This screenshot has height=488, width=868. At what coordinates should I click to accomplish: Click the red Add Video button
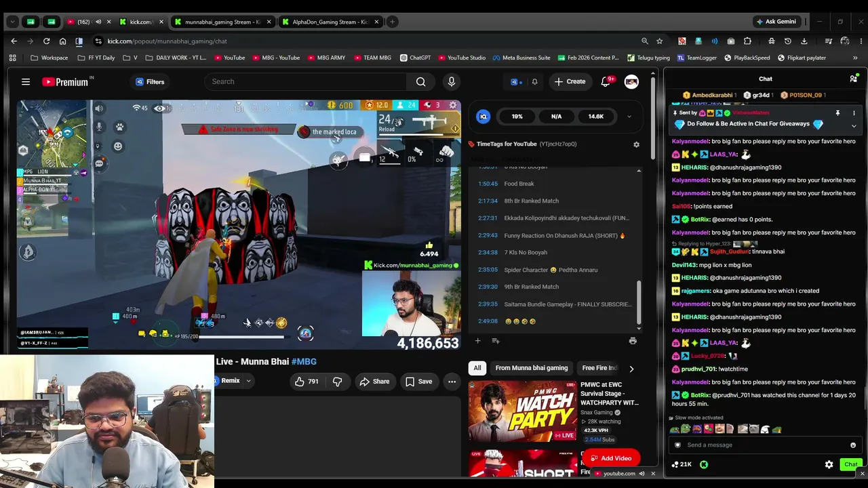[611, 458]
